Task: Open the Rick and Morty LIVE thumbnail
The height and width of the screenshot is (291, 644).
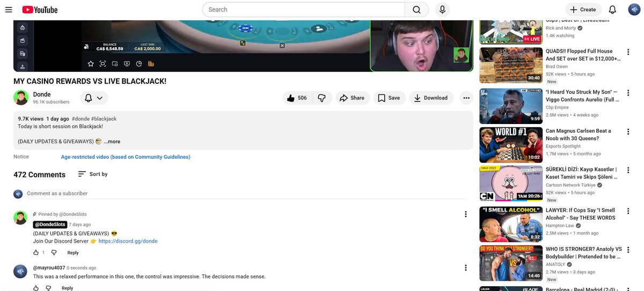Action: click(x=511, y=32)
